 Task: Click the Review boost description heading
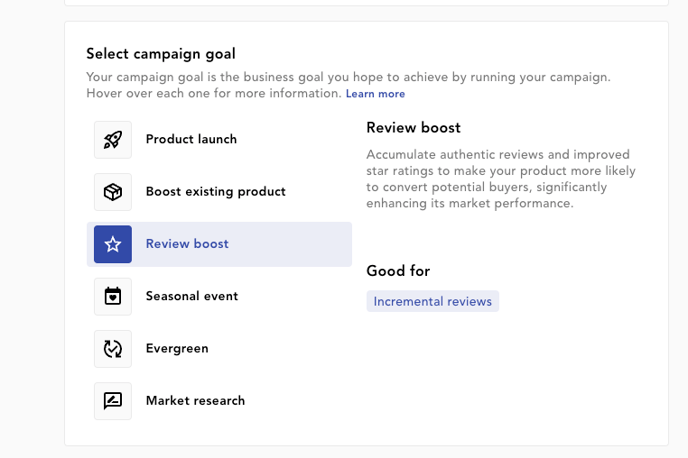pyautogui.click(x=413, y=128)
